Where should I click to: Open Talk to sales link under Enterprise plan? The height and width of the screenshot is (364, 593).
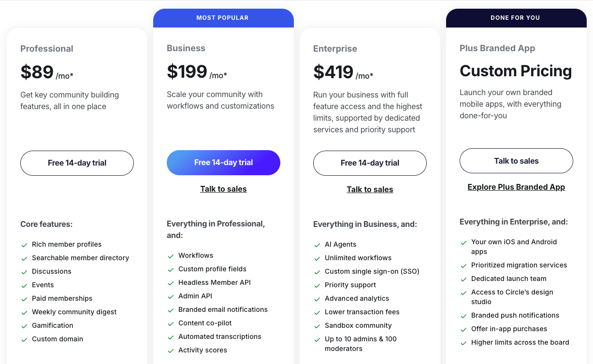click(370, 189)
